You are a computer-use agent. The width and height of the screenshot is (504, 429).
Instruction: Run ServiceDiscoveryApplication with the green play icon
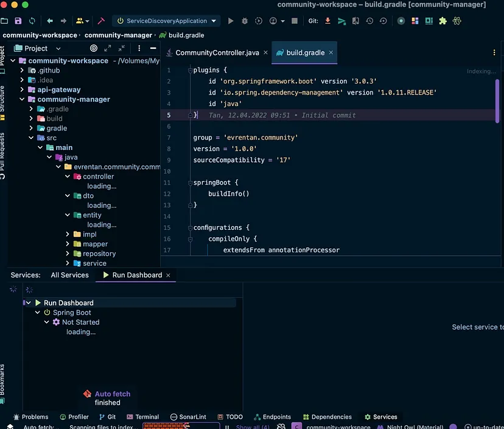231,20
